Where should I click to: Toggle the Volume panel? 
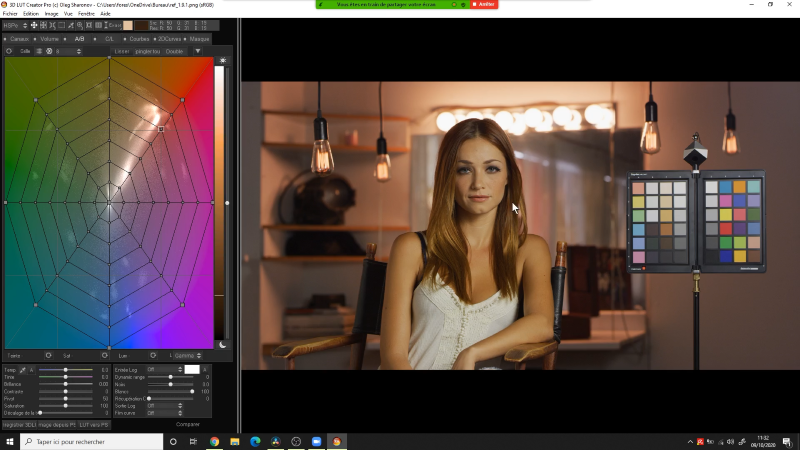[50, 39]
